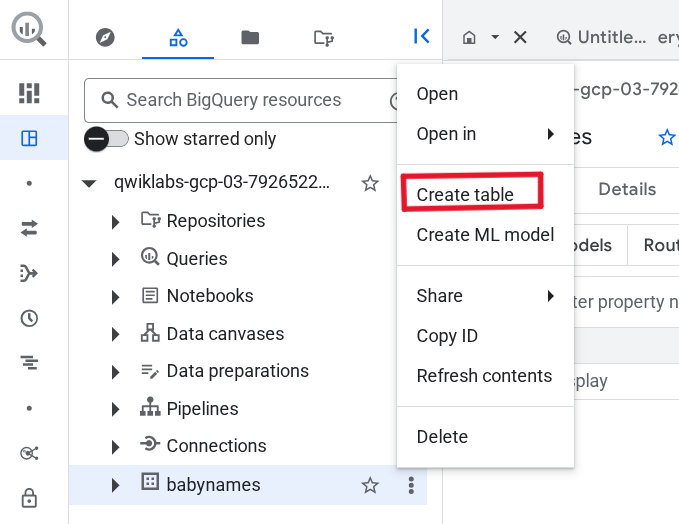Viewport: 679px width, 524px height.
Task: Select Data canvases in the tree
Action: point(225,334)
